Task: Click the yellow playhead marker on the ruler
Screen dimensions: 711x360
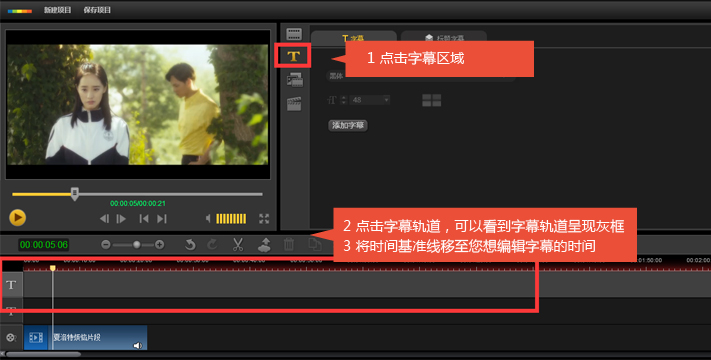Action: (x=53, y=268)
